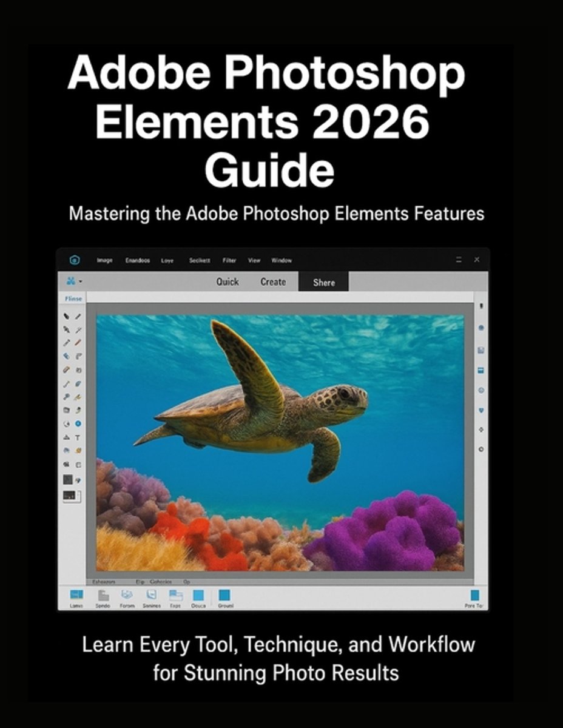563x728 pixels.
Task: Open the Window menu
Action: click(281, 260)
